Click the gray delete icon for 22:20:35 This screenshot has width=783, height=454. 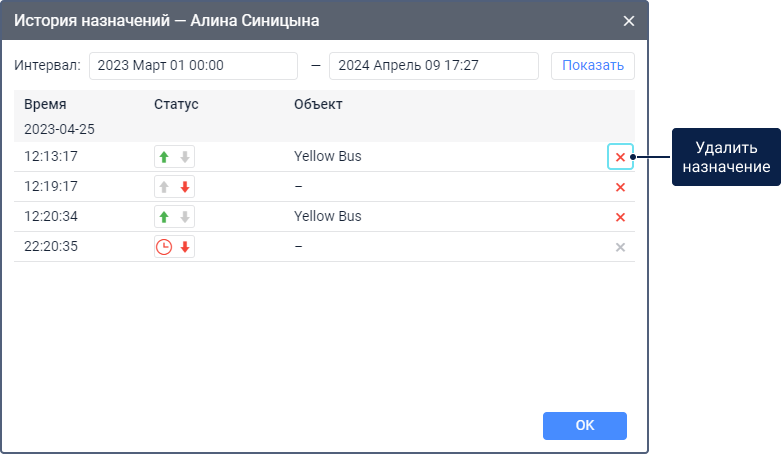[620, 247]
